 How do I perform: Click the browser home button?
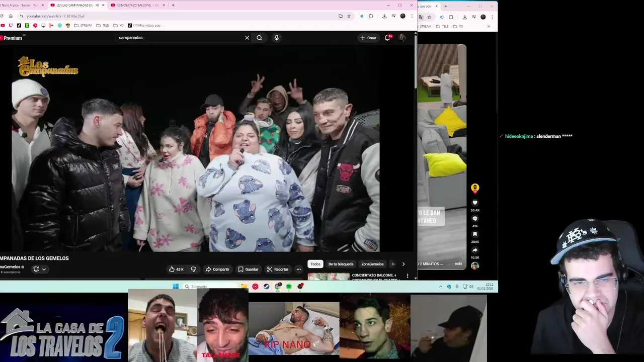11,16
